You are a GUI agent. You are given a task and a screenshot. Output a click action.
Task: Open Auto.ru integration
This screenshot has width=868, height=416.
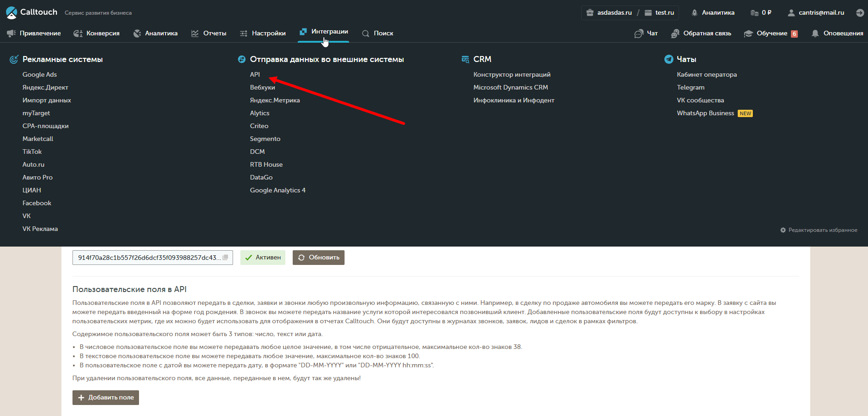[x=33, y=164]
